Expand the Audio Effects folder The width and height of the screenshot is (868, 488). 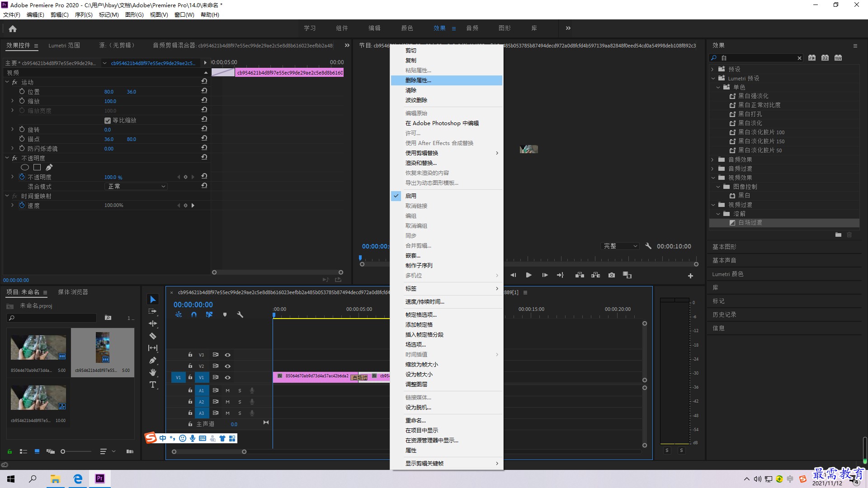pyautogui.click(x=713, y=160)
